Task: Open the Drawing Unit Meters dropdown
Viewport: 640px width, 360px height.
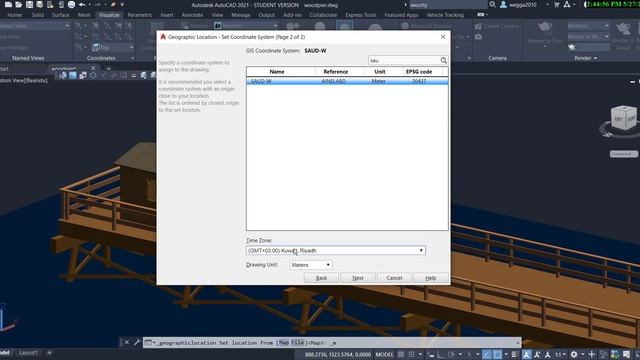Action: click(311, 265)
